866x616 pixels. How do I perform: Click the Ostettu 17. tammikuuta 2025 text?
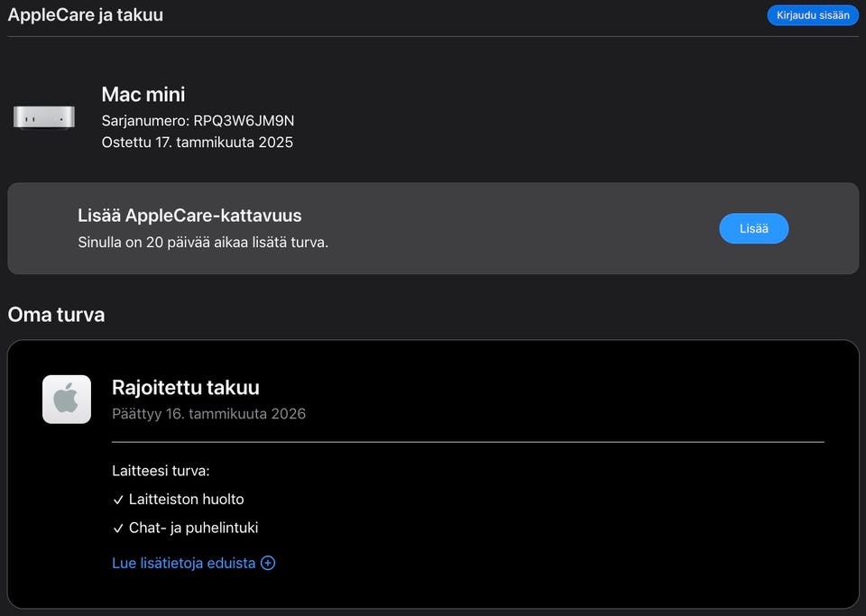point(197,142)
